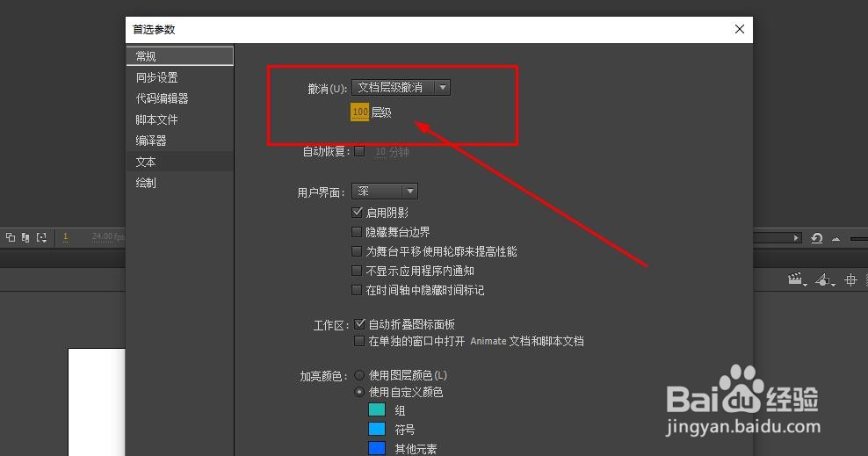This screenshot has height=456, width=868.
Task: Select the 使用自定义颜色 radio button
Action: pyautogui.click(x=359, y=392)
